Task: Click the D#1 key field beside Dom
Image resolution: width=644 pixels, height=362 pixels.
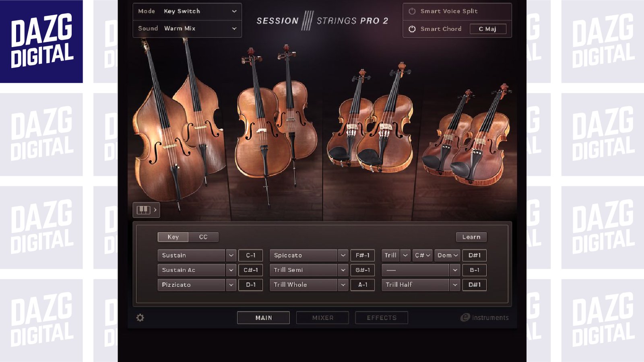Action: [x=475, y=255]
